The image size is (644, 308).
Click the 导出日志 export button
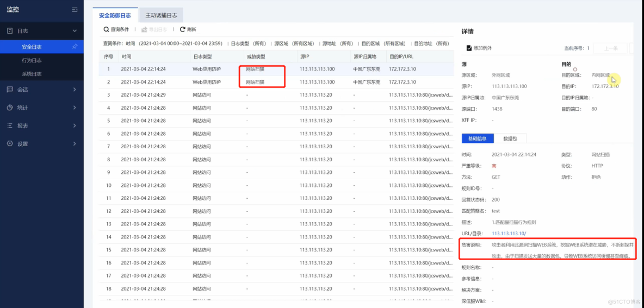pyautogui.click(x=154, y=29)
